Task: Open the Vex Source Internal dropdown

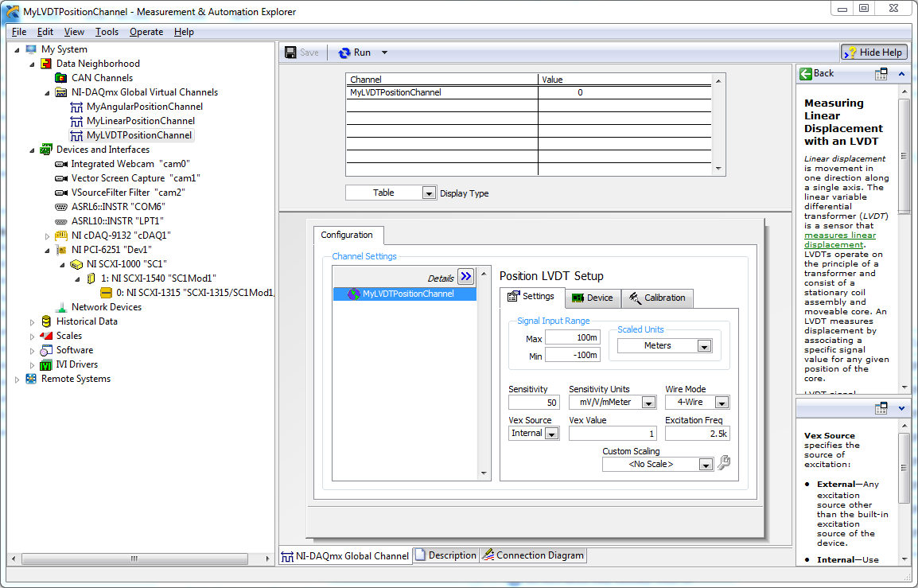Action: (551, 434)
